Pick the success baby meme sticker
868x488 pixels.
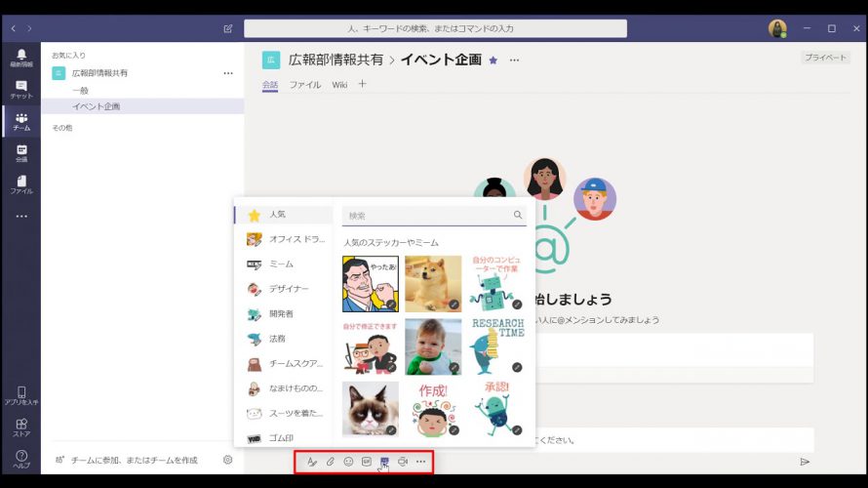(x=433, y=346)
